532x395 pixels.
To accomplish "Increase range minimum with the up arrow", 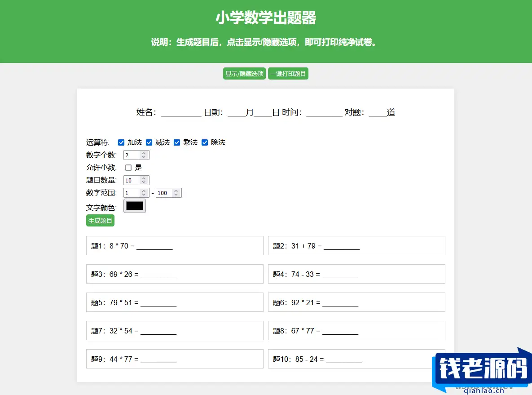I will click(144, 191).
